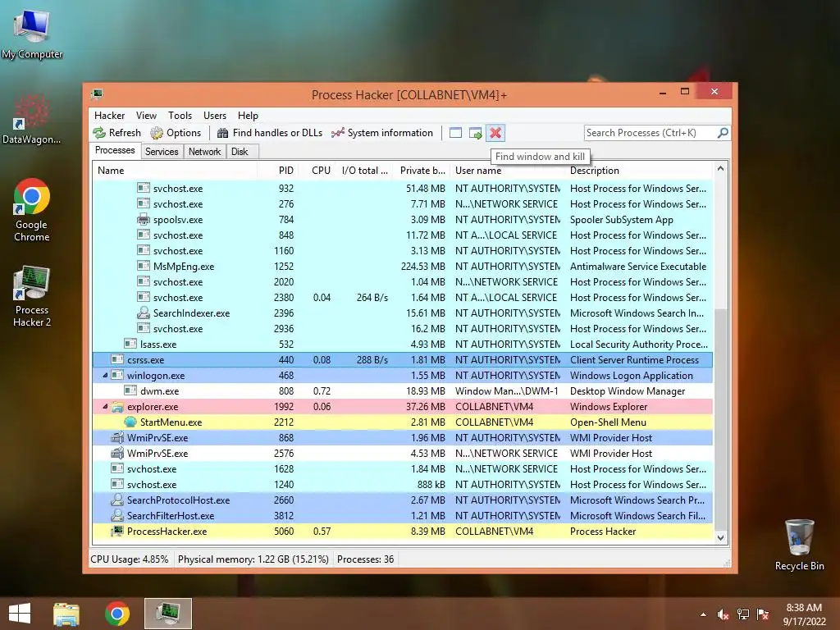This screenshot has width=840, height=630.
Task: Sort by the PID column header
Action: [x=278, y=171]
